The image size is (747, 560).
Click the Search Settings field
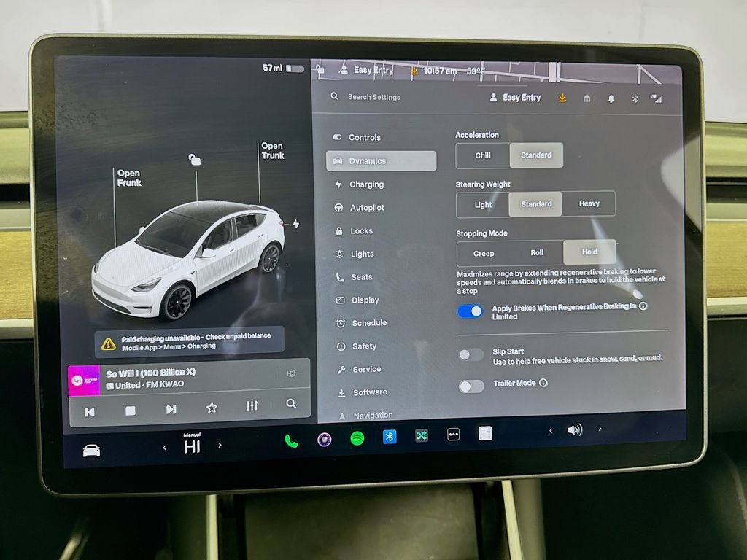[373, 96]
